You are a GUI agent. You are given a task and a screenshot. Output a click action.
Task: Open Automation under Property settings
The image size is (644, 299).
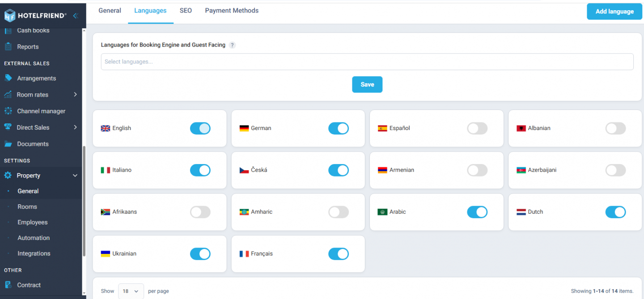pyautogui.click(x=34, y=238)
